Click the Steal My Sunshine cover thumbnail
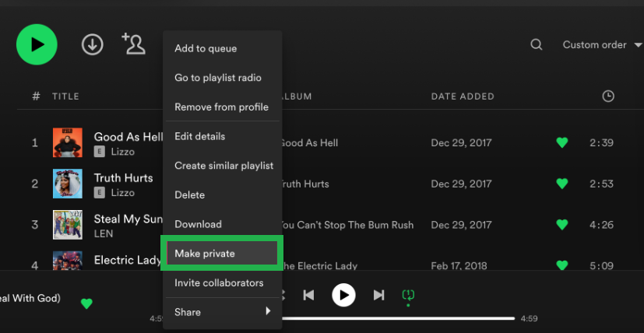This screenshot has width=644, height=333. 67,225
